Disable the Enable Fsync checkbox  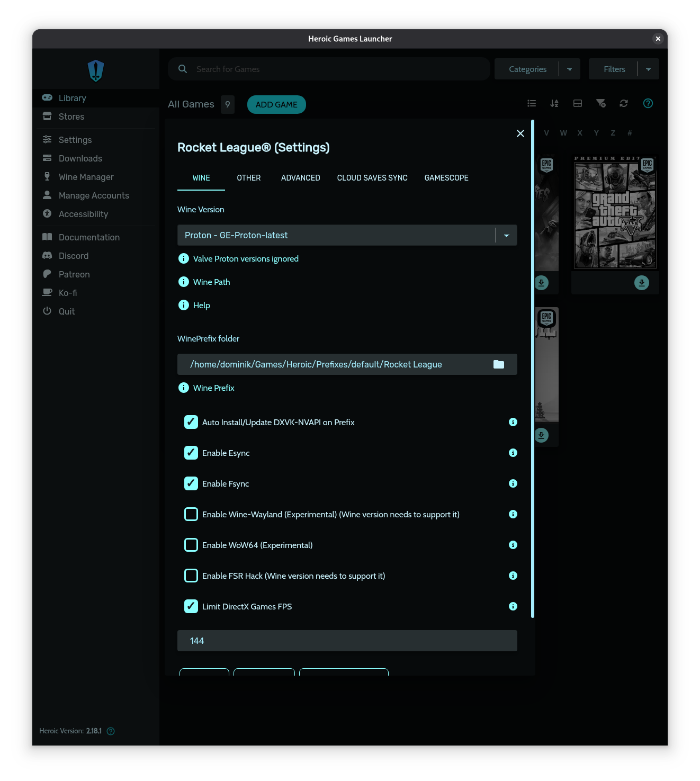pos(191,483)
